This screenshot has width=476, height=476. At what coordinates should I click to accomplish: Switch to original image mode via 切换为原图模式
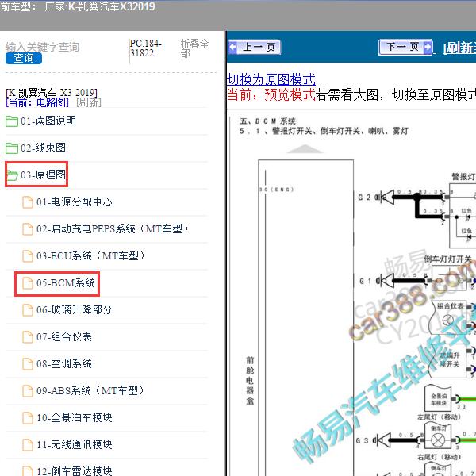click(x=271, y=79)
